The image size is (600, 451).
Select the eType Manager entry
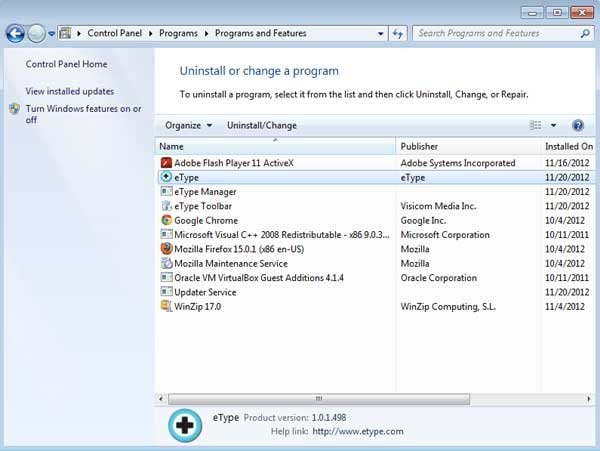pyautogui.click(x=376, y=191)
